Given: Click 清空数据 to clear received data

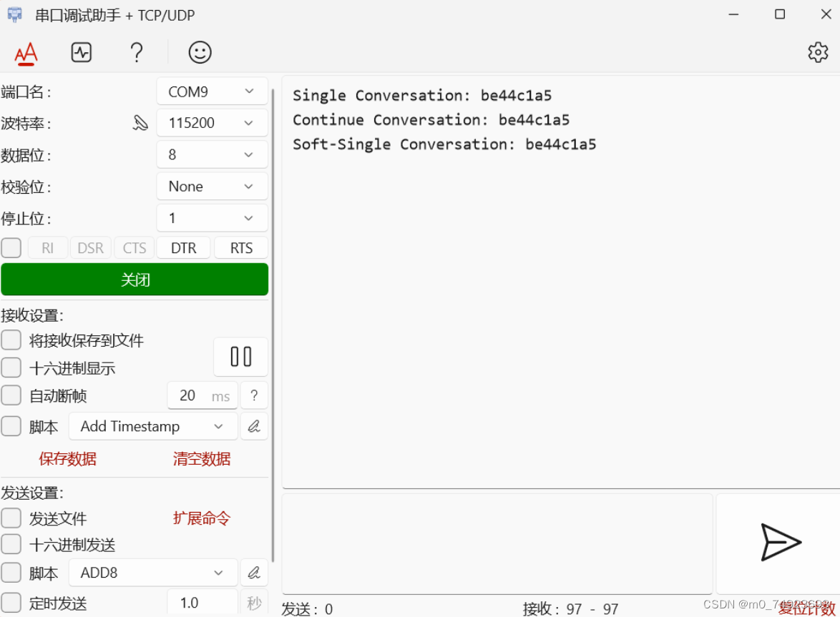Looking at the screenshot, I should pyautogui.click(x=201, y=458).
